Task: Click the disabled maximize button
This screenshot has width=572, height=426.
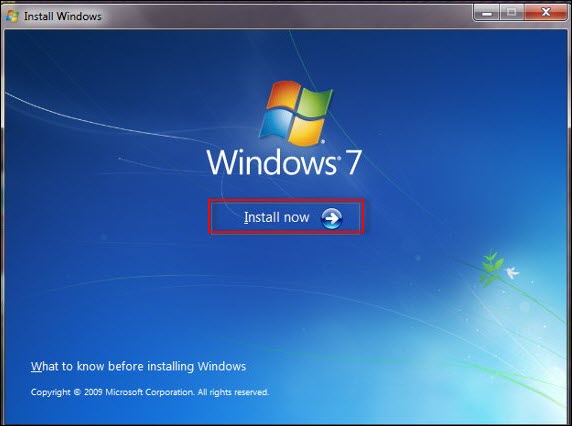Action: [x=511, y=13]
